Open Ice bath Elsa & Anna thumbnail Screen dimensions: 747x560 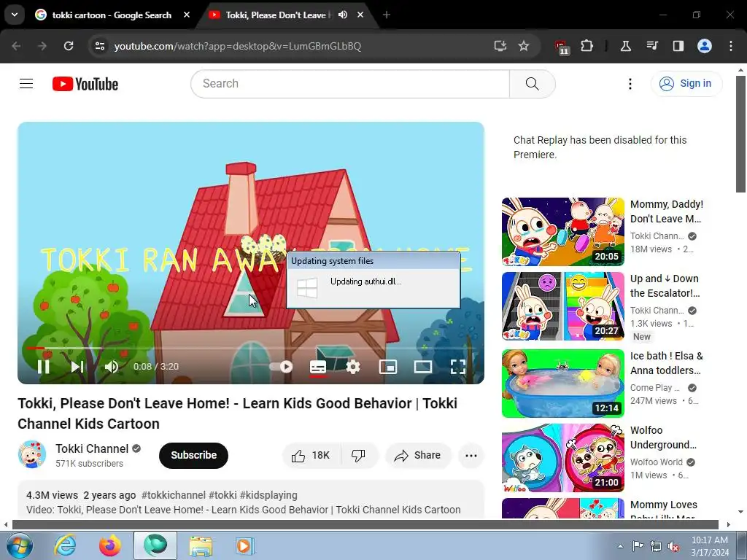(562, 384)
